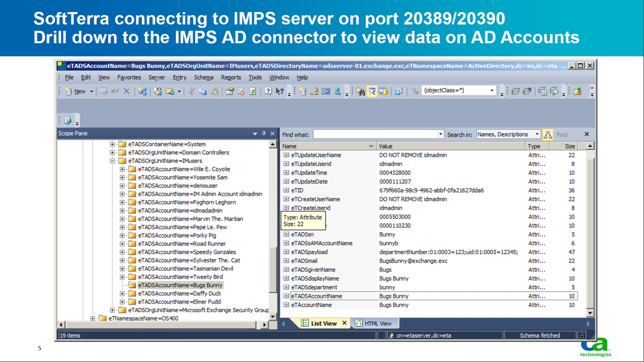644x362 pixels.
Task: Sort by the Type column header
Action: click(537, 146)
